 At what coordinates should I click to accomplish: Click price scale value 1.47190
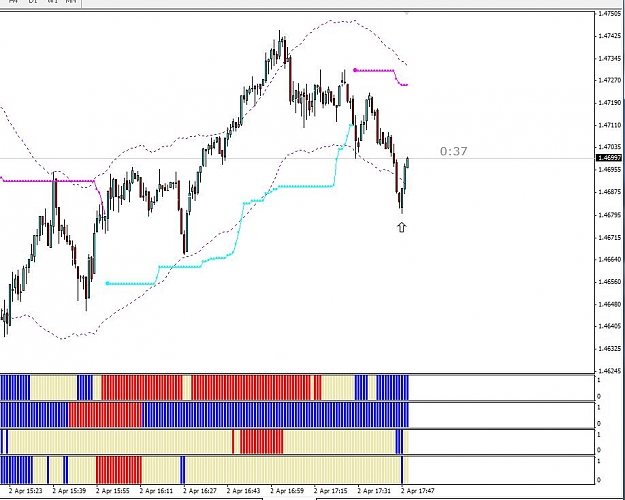point(609,103)
